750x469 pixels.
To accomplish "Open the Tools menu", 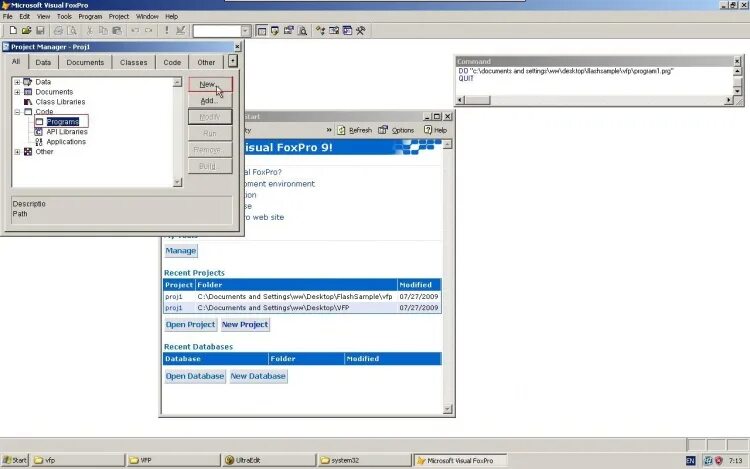I will tap(64, 16).
